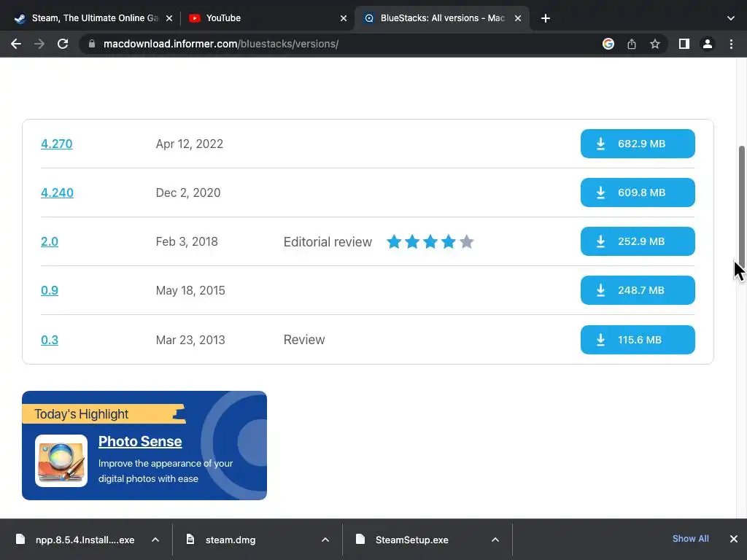
Task: Click the Editorial review text
Action: point(328,242)
